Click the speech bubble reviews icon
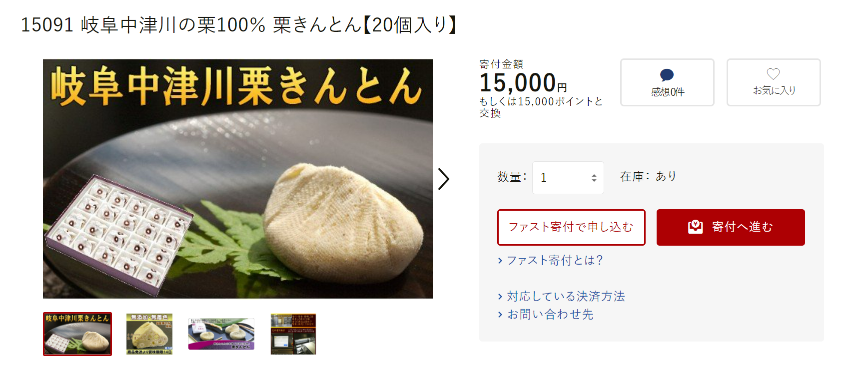 click(x=667, y=75)
